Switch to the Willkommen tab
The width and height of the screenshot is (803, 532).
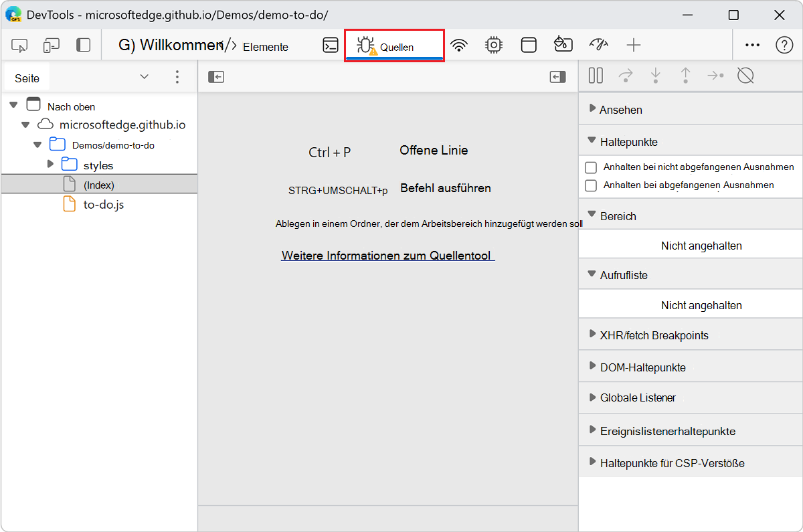tap(169, 46)
